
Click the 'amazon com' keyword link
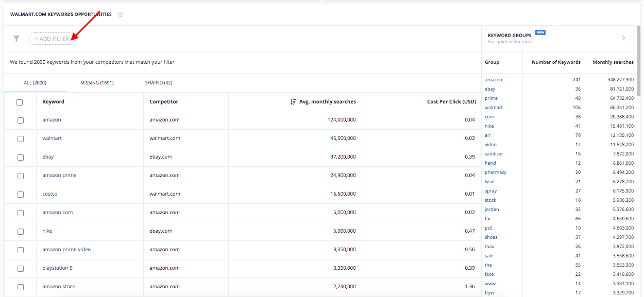pyautogui.click(x=58, y=213)
